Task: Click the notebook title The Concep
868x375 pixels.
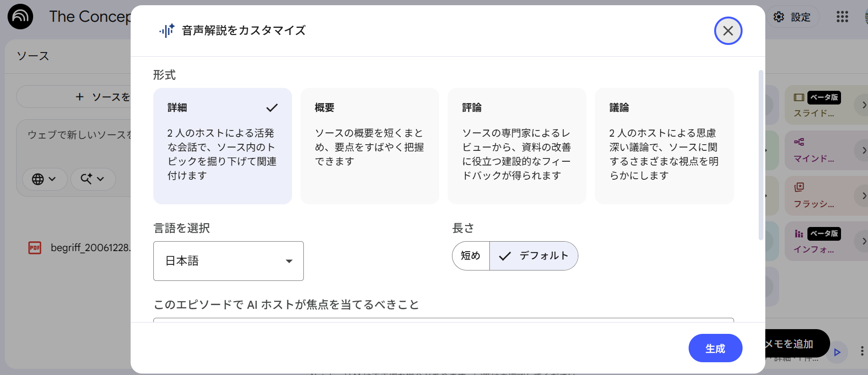Action: [90, 17]
